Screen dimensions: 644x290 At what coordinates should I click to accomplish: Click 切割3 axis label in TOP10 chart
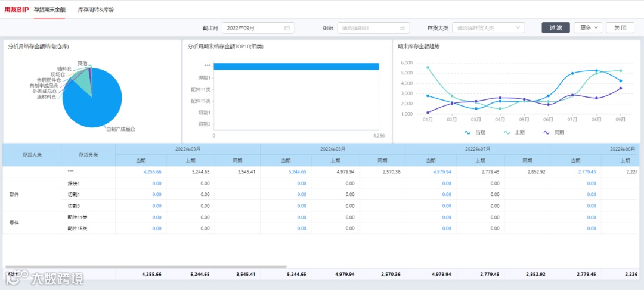[204, 123]
